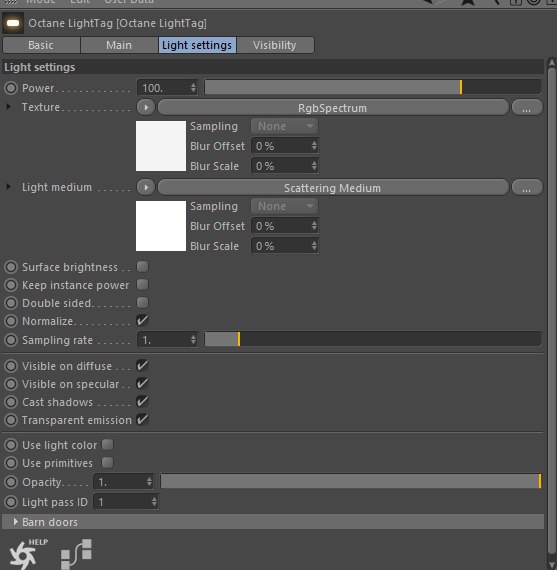
Task: Uncheck Visible on diffuse
Action: click(143, 365)
